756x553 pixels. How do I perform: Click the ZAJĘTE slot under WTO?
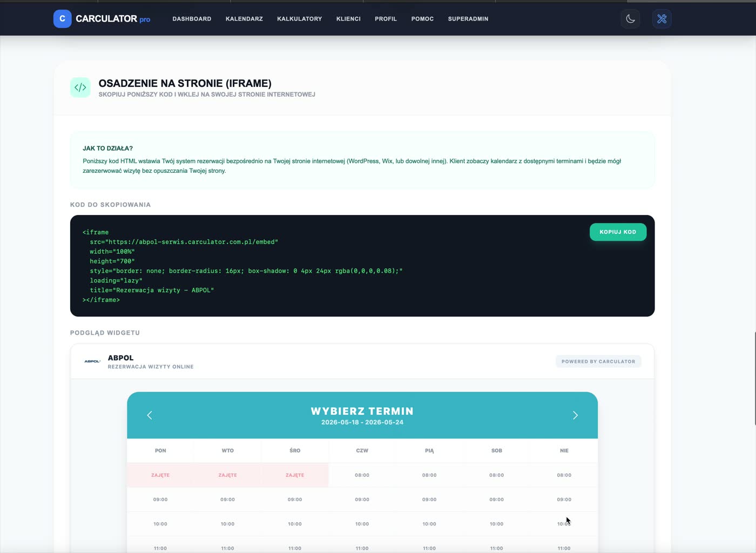pyautogui.click(x=228, y=475)
